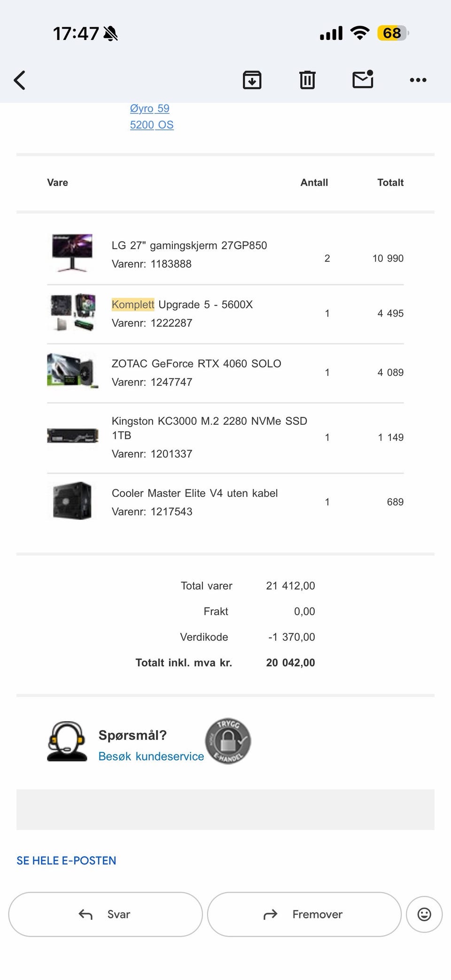
Task: Open the emoji reaction button
Action: [x=424, y=914]
